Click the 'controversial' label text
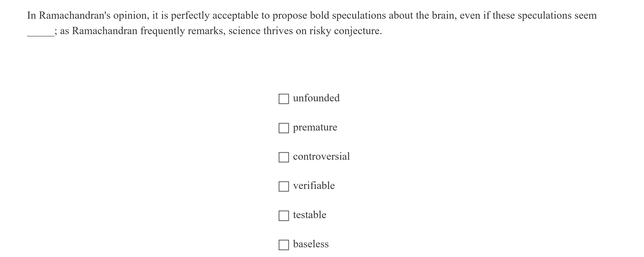This screenshot has width=644, height=257. point(321,157)
